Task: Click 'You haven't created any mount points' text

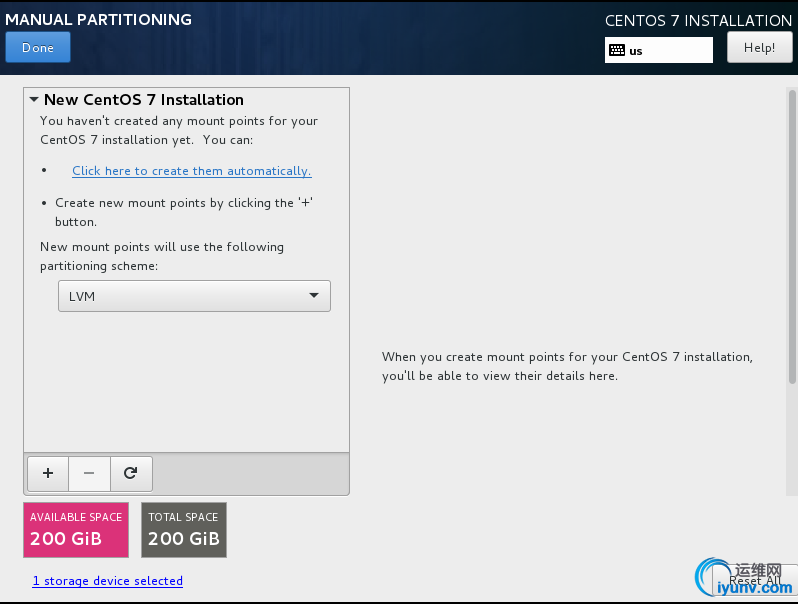Action: tap(179, 130)
